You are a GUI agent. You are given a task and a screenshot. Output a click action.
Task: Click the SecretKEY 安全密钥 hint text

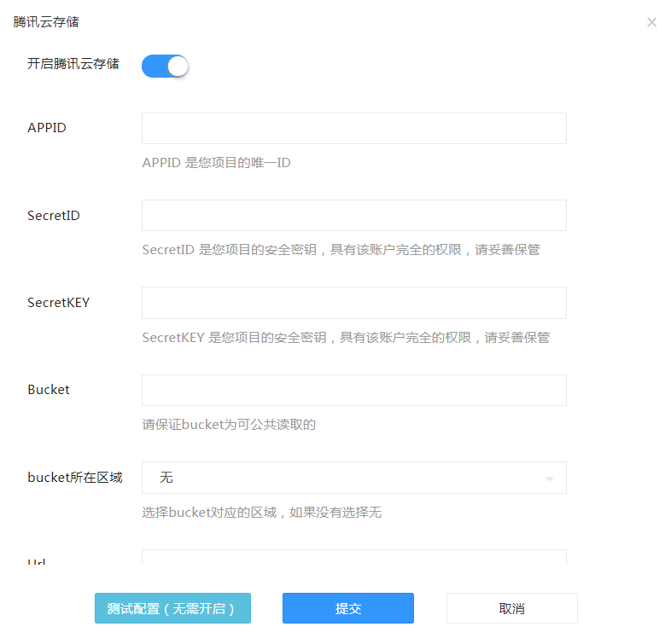(346, 337)
